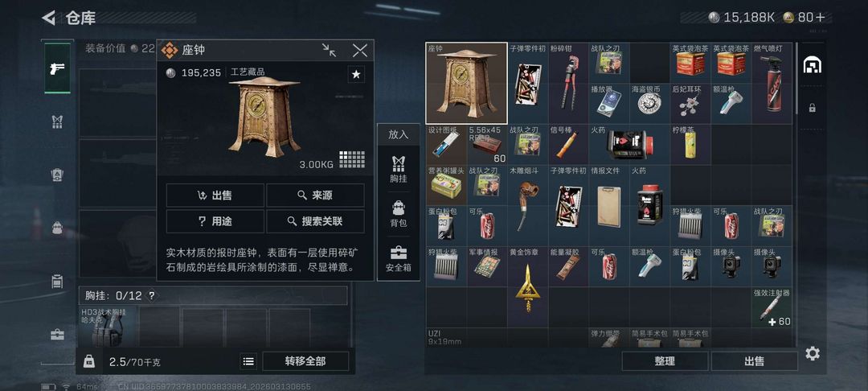Click 整理 to sort the warehouse
Image resolution: width=868 pixels, height=391 pixels.
[x=665, y=361]
